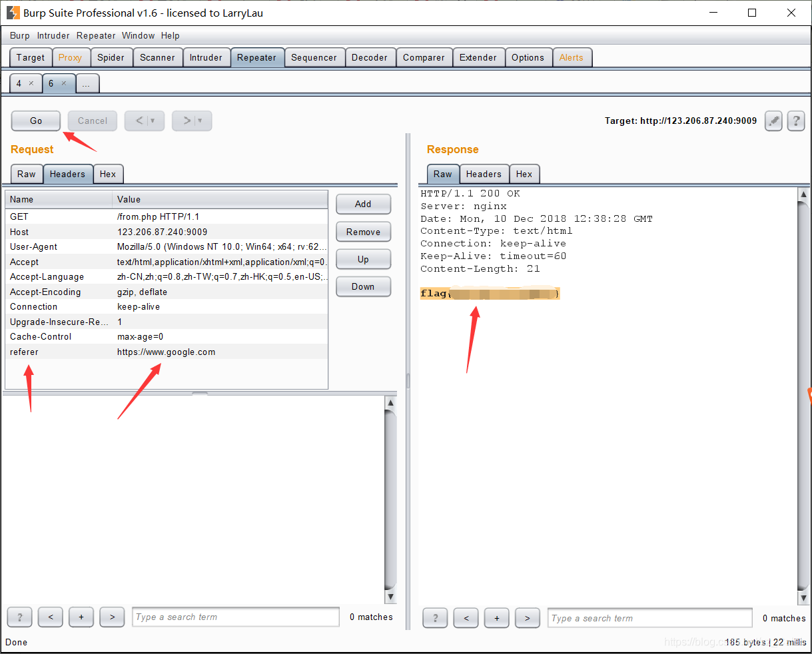Click the response search help button
812x654 pixels.
pos(436,618)
